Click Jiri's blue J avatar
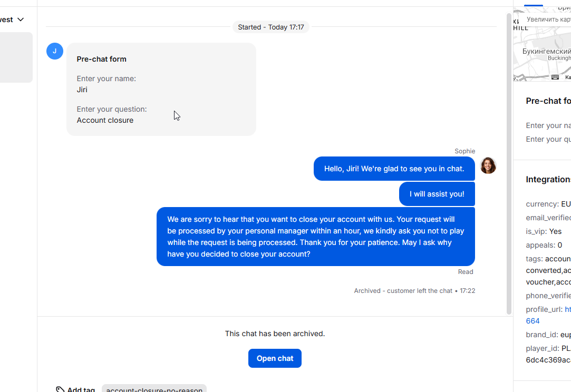571x392 pixels. click(x=55, y=51)
